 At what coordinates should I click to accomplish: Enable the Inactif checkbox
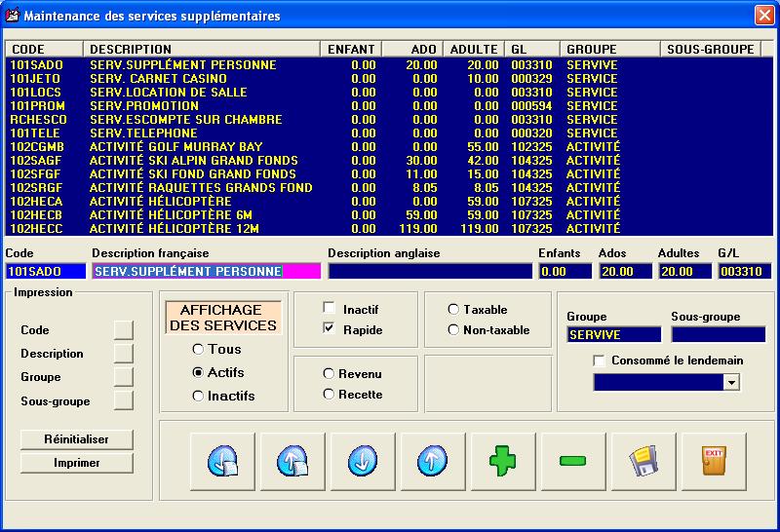tap(330, 309)
